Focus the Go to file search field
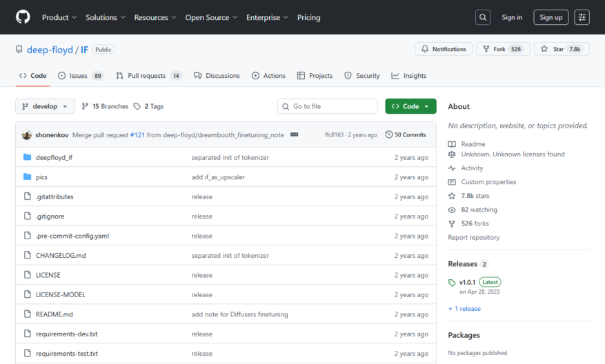This screenshot has height=364, width=605. pos(327,106)
